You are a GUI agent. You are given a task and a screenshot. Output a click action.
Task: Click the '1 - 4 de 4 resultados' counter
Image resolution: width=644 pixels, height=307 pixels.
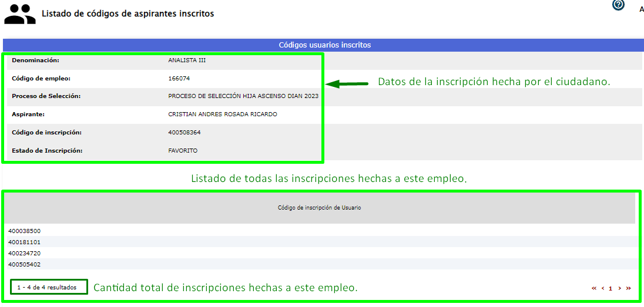[47, 287]
